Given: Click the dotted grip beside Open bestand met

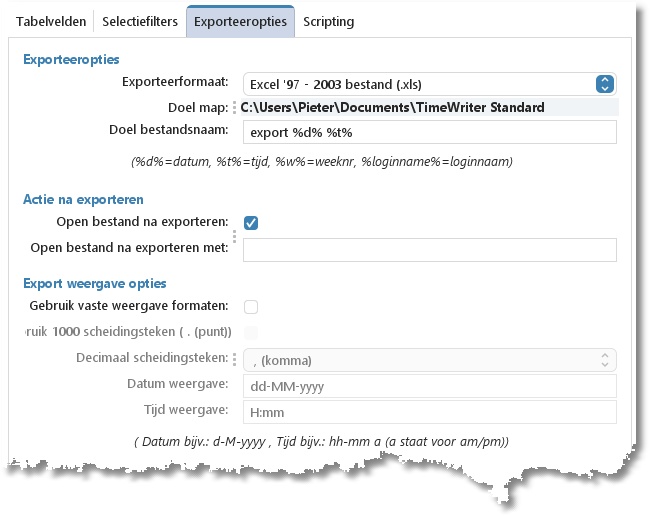Looking at the screenshot, I should point(235,237).
